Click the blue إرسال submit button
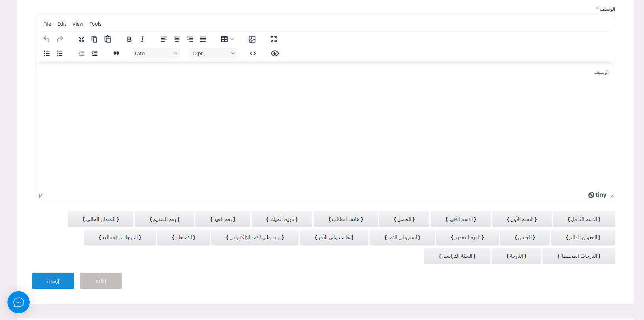The image size is (644, 320). 53,281
